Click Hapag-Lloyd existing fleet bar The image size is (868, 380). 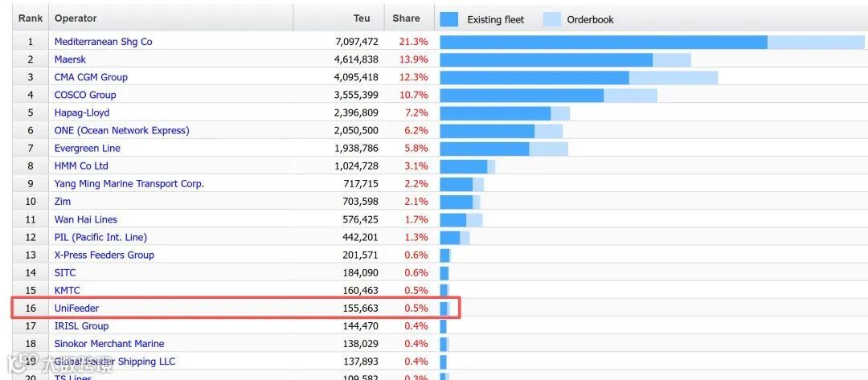pyautogui.click(x=495, y=112)
